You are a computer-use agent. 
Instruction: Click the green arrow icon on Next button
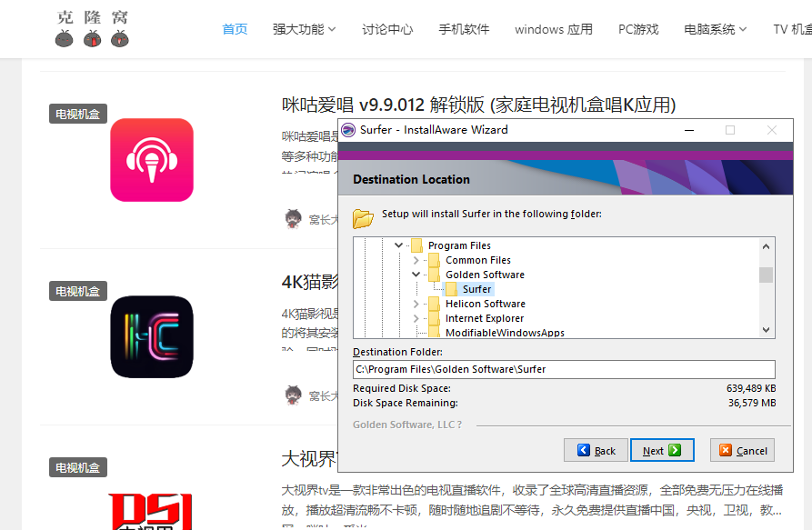pos(675,450)
